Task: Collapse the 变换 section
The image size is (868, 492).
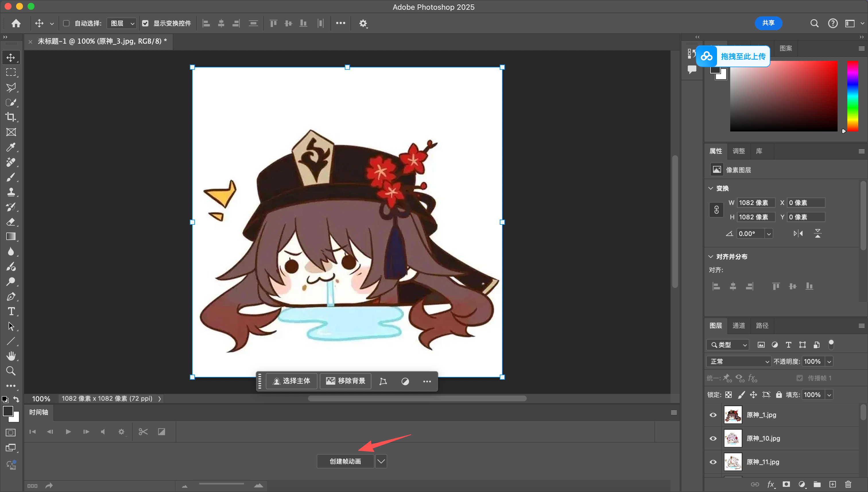Action: pyautogui.click(x=710, y=188)
